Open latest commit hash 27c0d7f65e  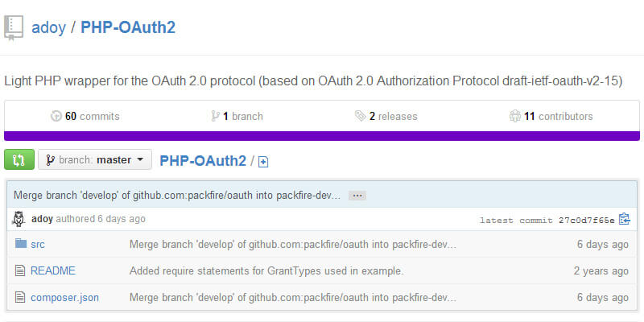[x=585, y=220]
